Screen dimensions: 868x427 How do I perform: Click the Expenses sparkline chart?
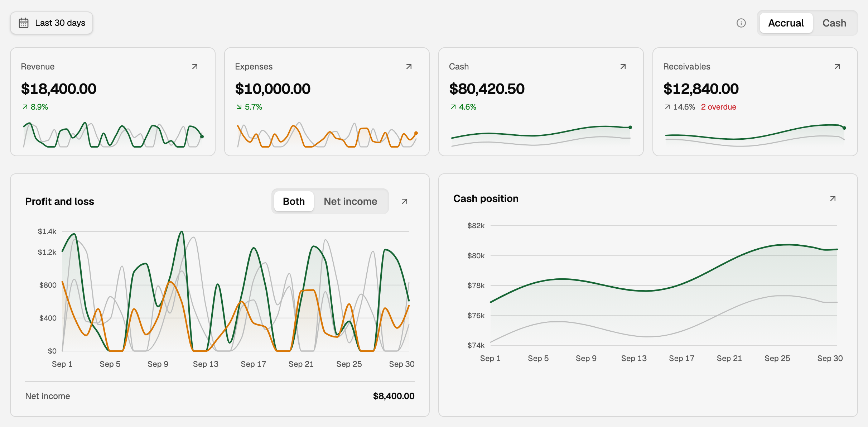pyautogui.click(x=327, y=135)
